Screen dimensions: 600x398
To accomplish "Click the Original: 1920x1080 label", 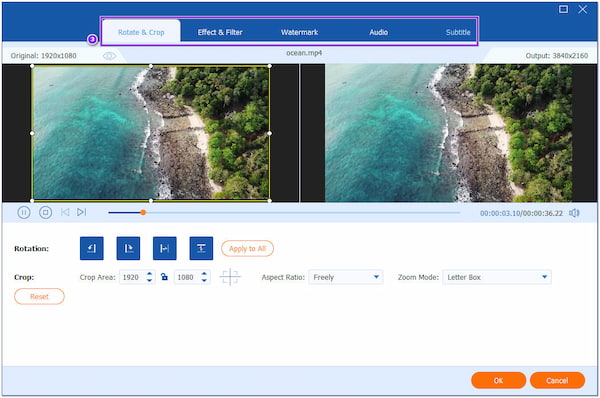I will (43, 55).
